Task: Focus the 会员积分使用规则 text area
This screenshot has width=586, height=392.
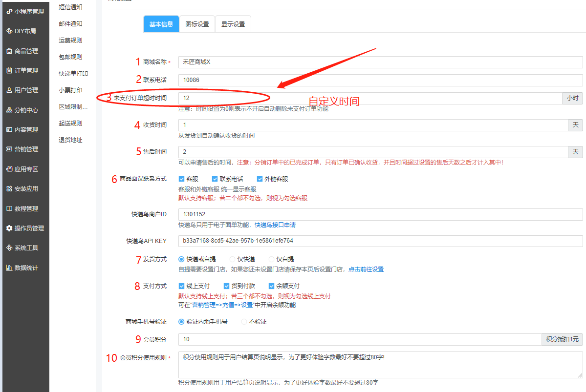Action: pyautogui.click(x=380, y=365)
